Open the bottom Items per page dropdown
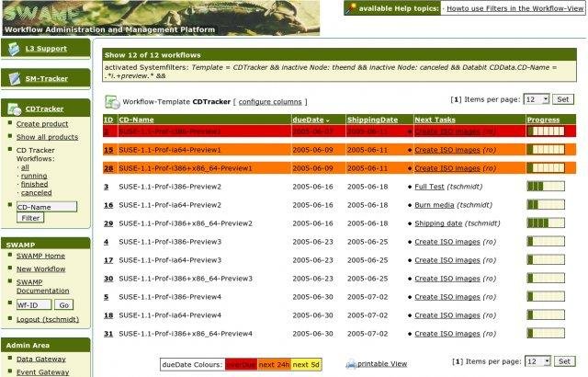 tap(537, 361)
